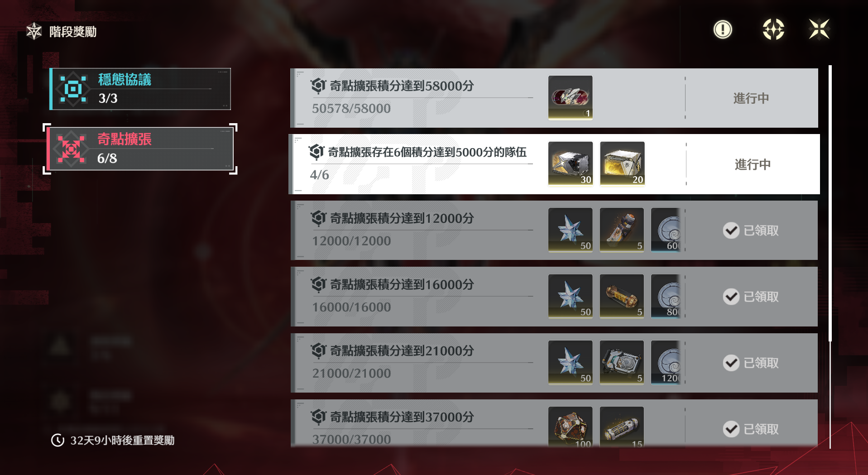Inspect the weapon material in 16000 points row
Viewport: 868px width, 475px height.
click(622, 296)
